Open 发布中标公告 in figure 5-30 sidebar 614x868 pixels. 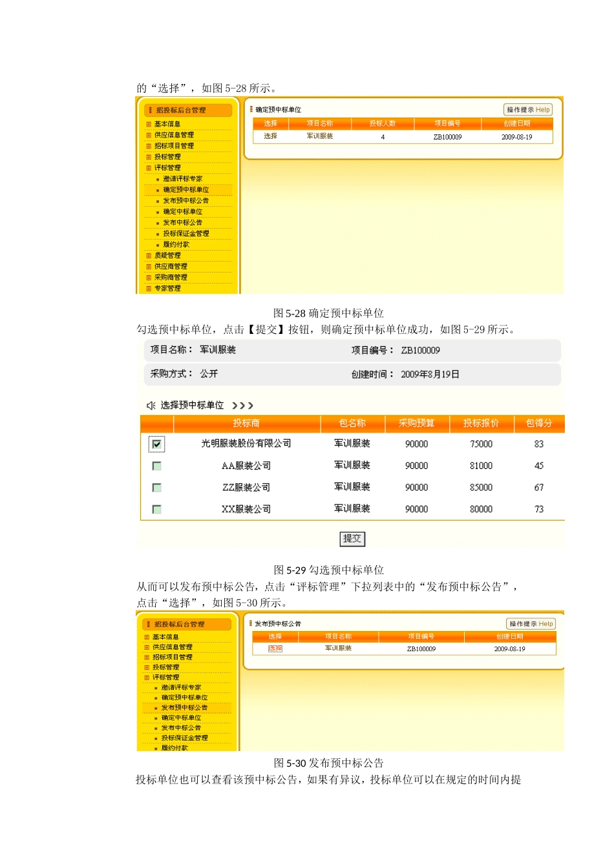click(x=181, y=728)
